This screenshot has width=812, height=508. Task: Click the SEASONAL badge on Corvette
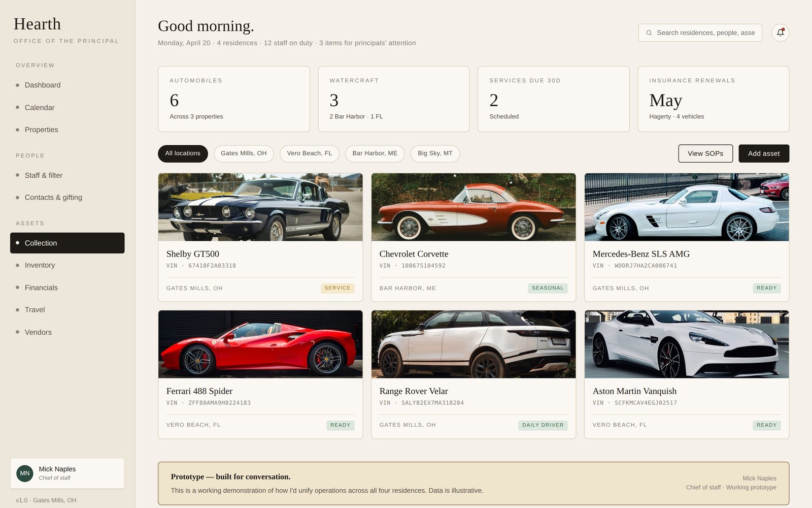click(548, 288)
